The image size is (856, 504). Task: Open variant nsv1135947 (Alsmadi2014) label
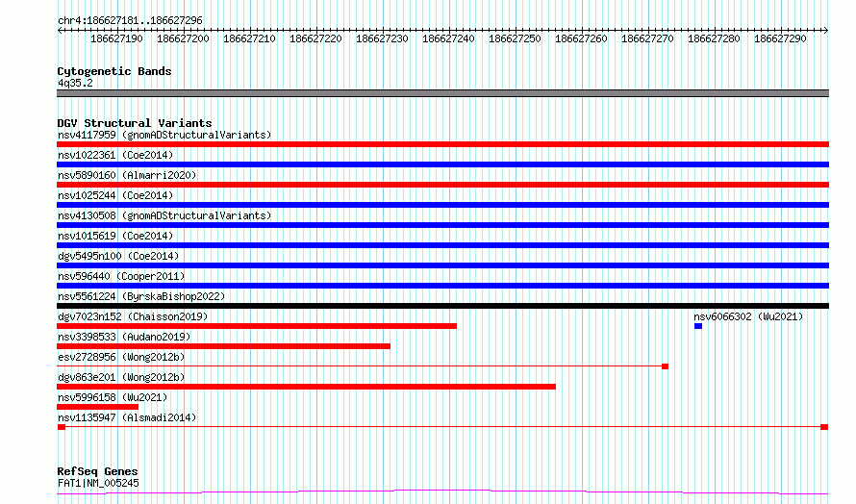[127, 417]
